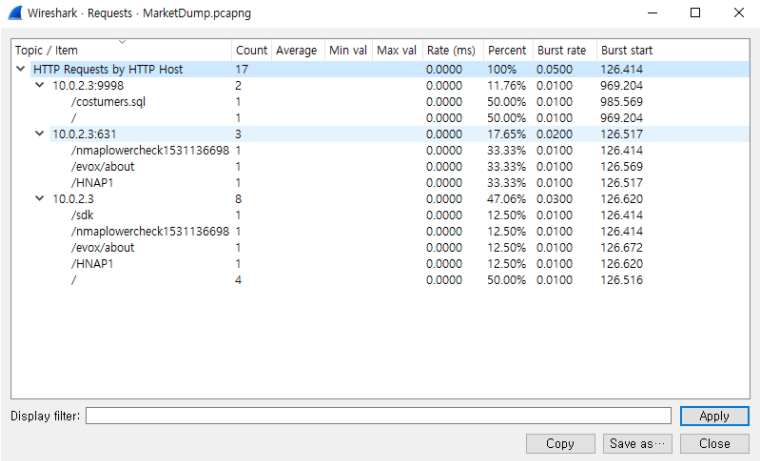Click the burst start value 985.569

[x=621, y=102]
